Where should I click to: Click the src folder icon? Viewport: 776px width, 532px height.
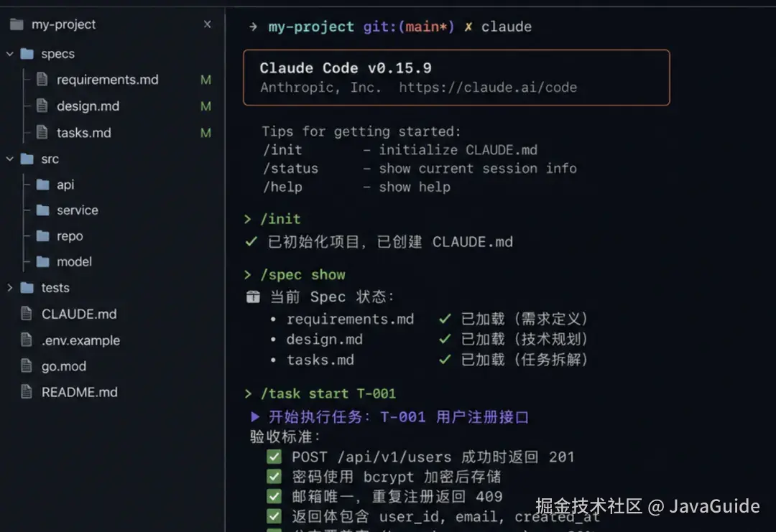click(27, 159)
